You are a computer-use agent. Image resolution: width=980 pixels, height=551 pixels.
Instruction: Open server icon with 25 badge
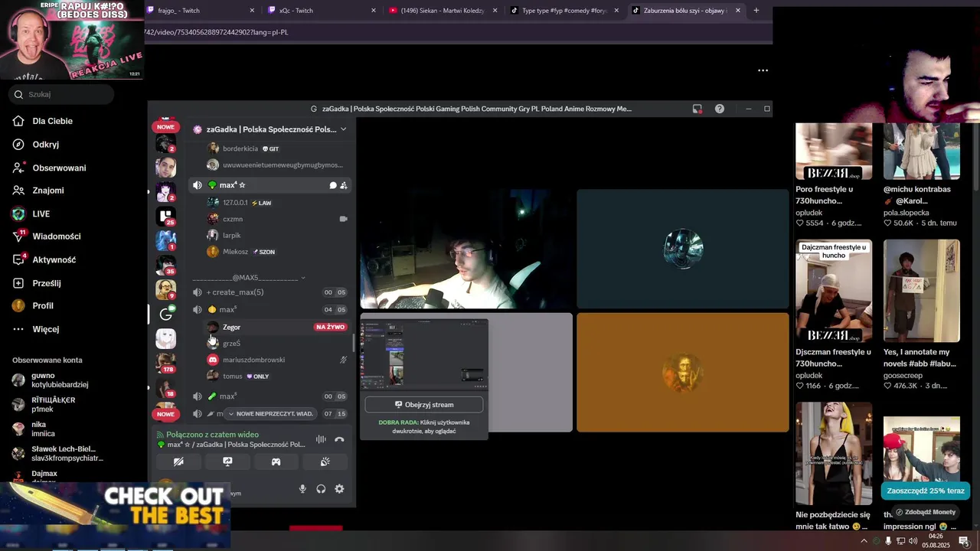[x=166, y=217]
